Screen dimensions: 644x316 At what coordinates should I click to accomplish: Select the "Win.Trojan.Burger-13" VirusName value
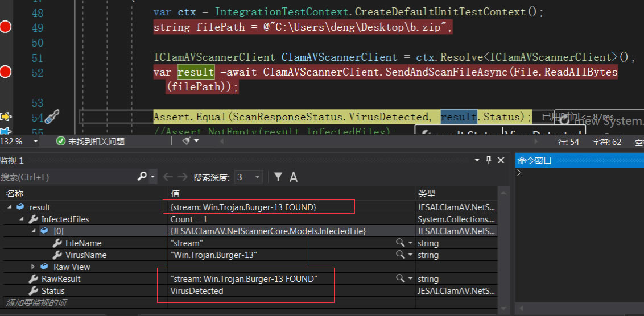[x=213, y=255]
